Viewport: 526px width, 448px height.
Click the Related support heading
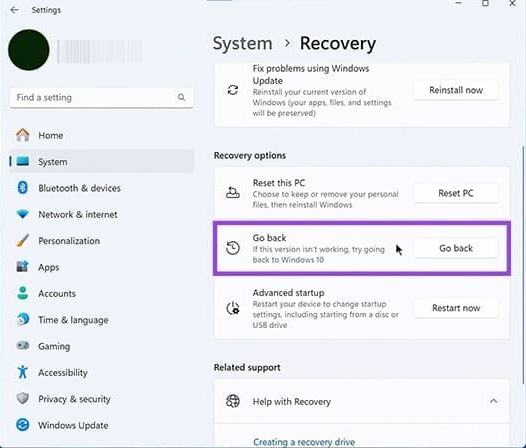click(x=247, y=367)
